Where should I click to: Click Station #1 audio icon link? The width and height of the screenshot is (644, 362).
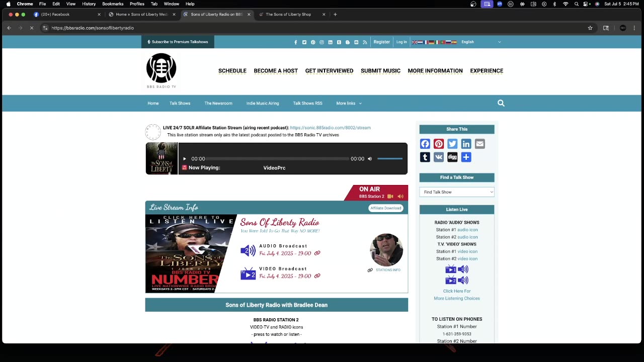pyautogui.click(x=467, y=230)
